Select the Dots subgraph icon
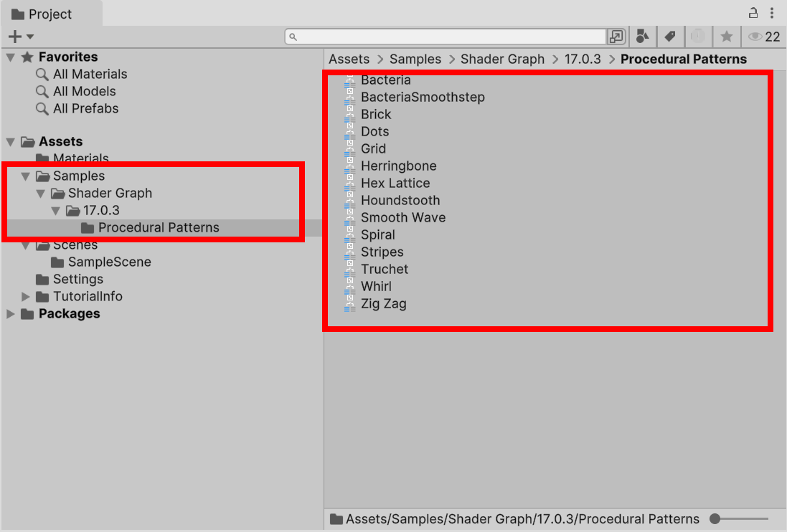Screen dimensions: 787x532 coord(350,132)
